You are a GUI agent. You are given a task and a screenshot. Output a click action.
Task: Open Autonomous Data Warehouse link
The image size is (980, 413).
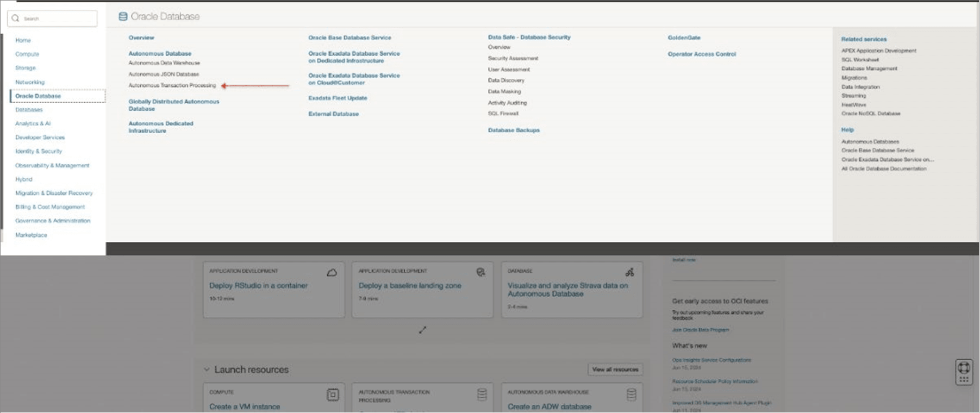point(164,63)
